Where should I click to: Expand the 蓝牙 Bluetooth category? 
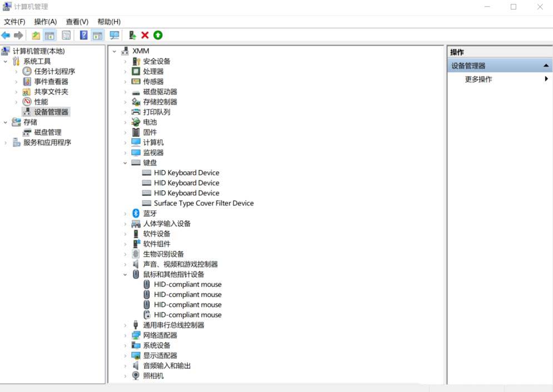click(x=125, y=214)
